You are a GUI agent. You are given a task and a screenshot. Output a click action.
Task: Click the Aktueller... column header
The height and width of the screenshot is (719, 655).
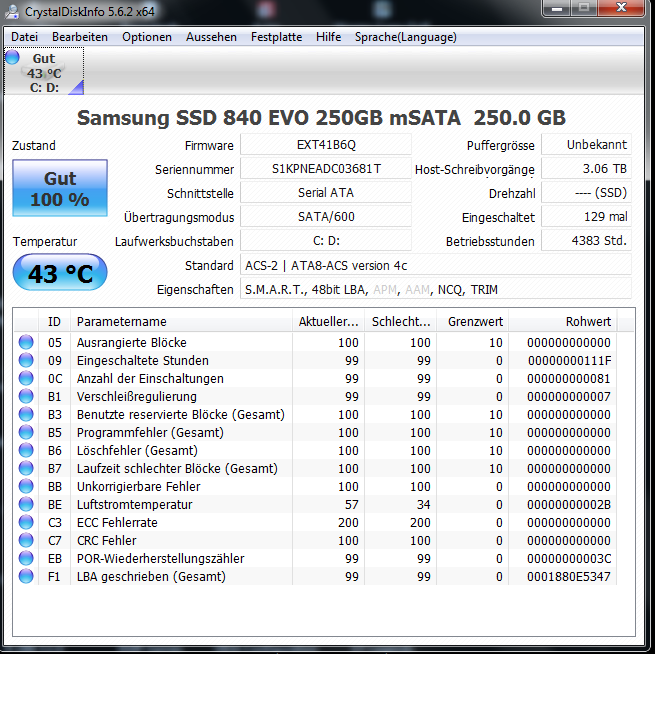click(328, 321)
